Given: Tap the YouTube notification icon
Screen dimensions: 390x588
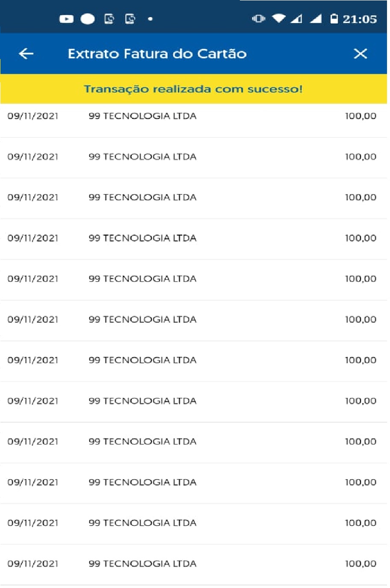Looking at the screenshot, I should [x=66, y=19].
